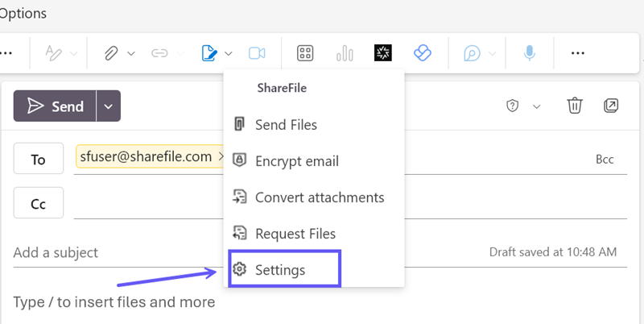
Task: Click the dictate microphone icon
Action: click(x=530, y=53)
